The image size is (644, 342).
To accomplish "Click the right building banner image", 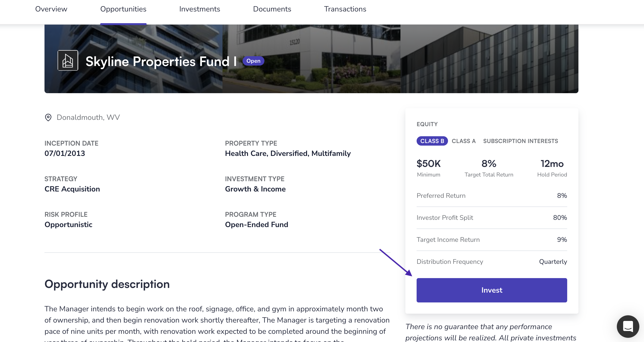I will (489, 59).
